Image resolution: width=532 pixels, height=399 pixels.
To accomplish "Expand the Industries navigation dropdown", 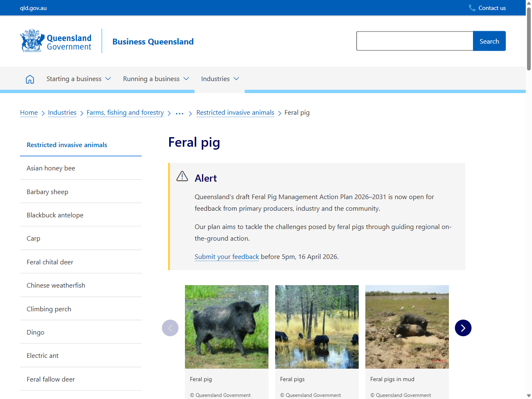I will point(219,79).
